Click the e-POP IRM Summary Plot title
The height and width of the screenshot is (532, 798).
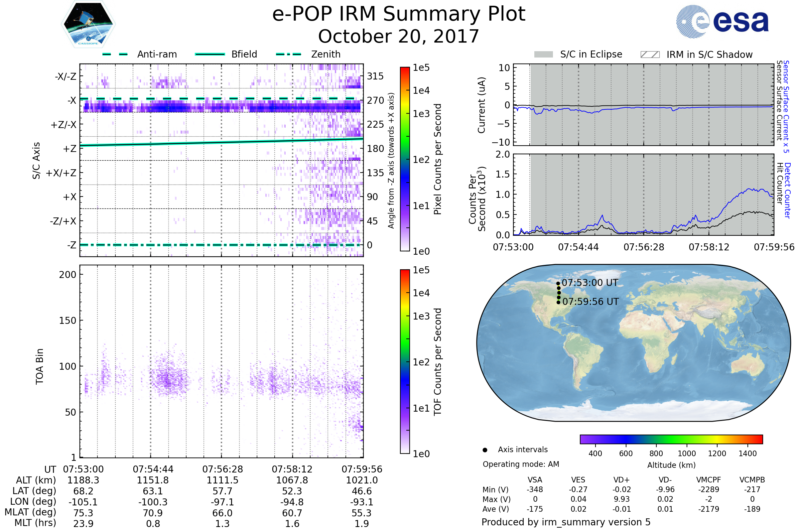(399, 14)
